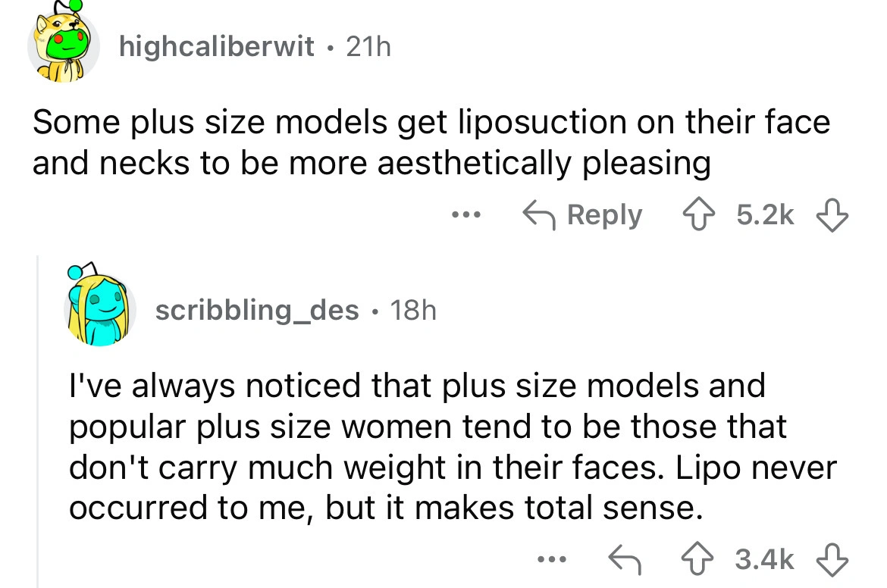The height and width of the screenshot is (588, 887).
Task: Open the three-dot menu on scribbling_des's reply
Action: [x=551, y=559]
